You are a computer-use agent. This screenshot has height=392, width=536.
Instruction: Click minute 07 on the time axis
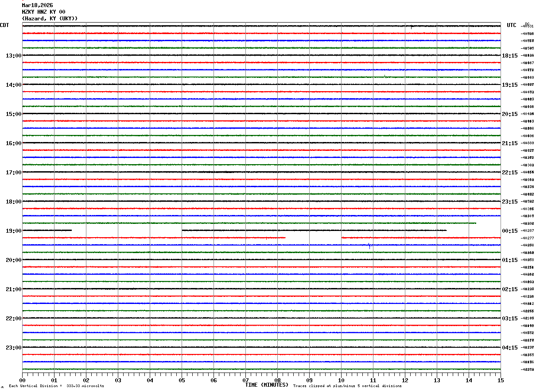click(245, 380)
